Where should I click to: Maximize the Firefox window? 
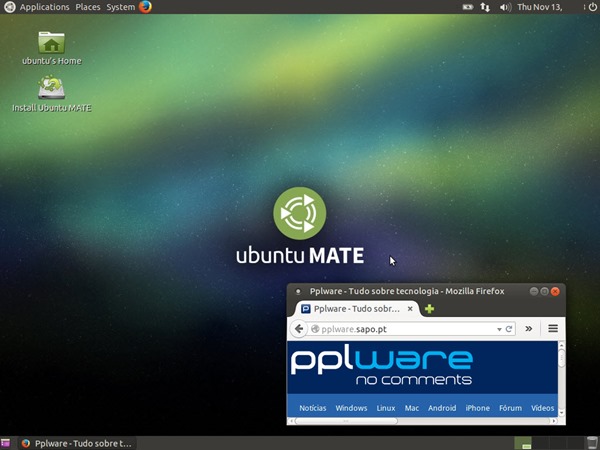coord(544,292)
